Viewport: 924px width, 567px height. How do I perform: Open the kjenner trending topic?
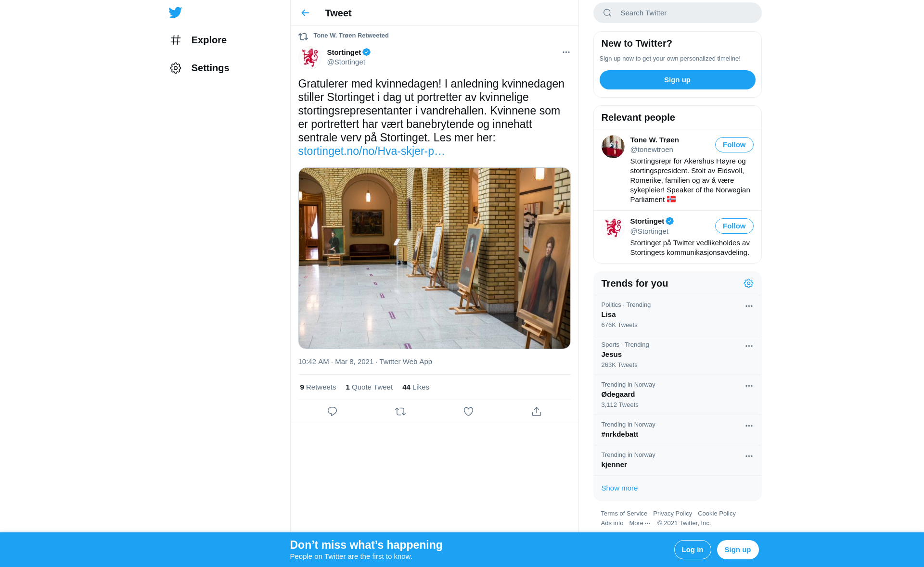[677, 460]
